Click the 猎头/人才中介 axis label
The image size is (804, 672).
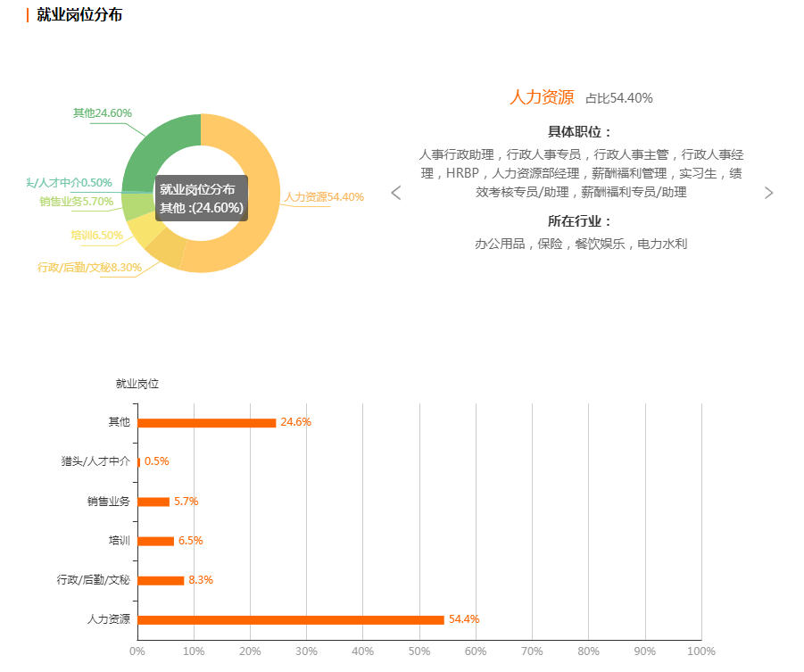[95, 461]
